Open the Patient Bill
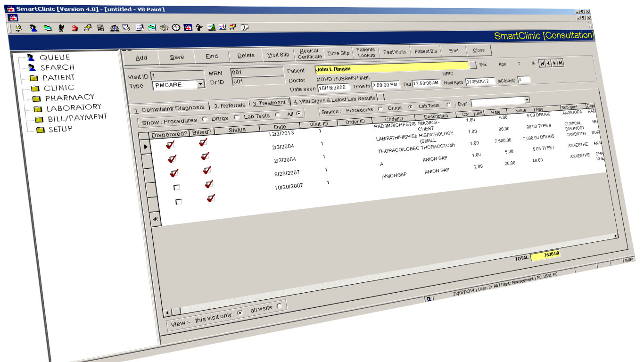The height and width of the screenshot is (362, 644). click(426, 51)
